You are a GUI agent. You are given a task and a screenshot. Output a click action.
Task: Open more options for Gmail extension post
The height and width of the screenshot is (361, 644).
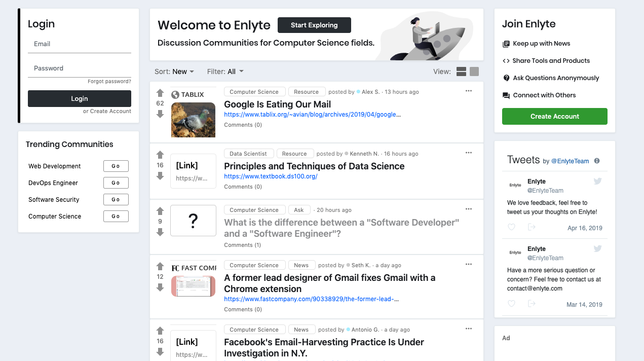tap(469, 264)
